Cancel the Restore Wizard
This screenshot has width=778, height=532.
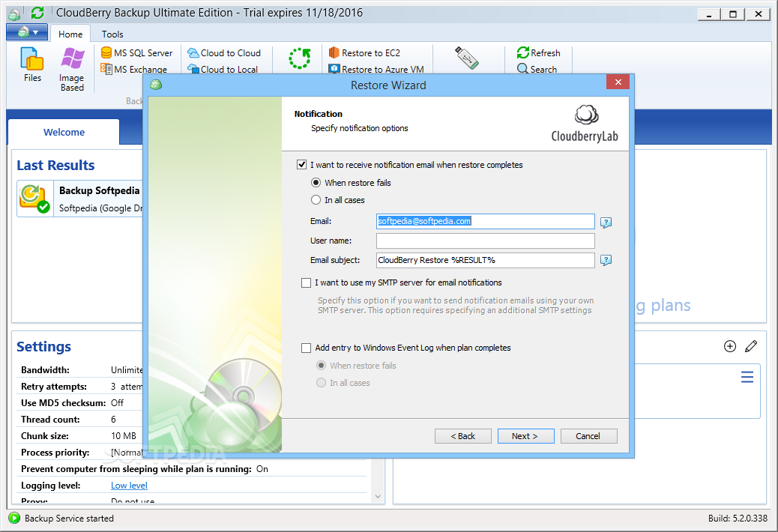coord(588,436)
